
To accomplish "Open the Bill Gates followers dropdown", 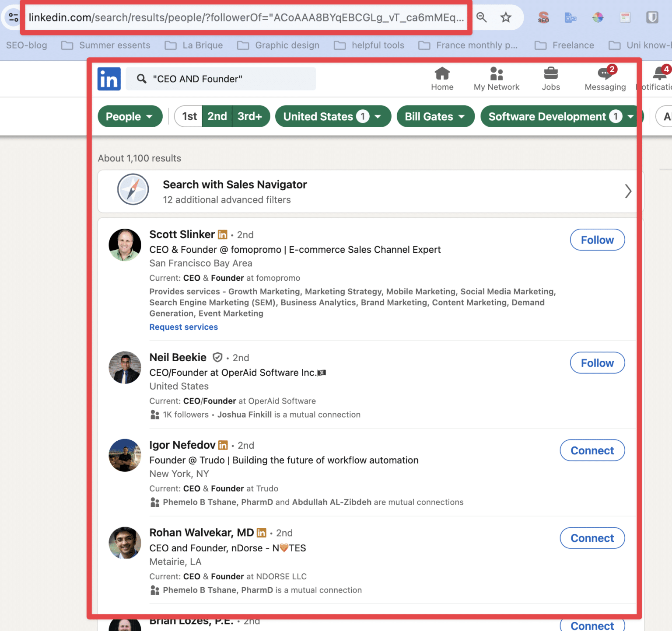I will [435, 116].
